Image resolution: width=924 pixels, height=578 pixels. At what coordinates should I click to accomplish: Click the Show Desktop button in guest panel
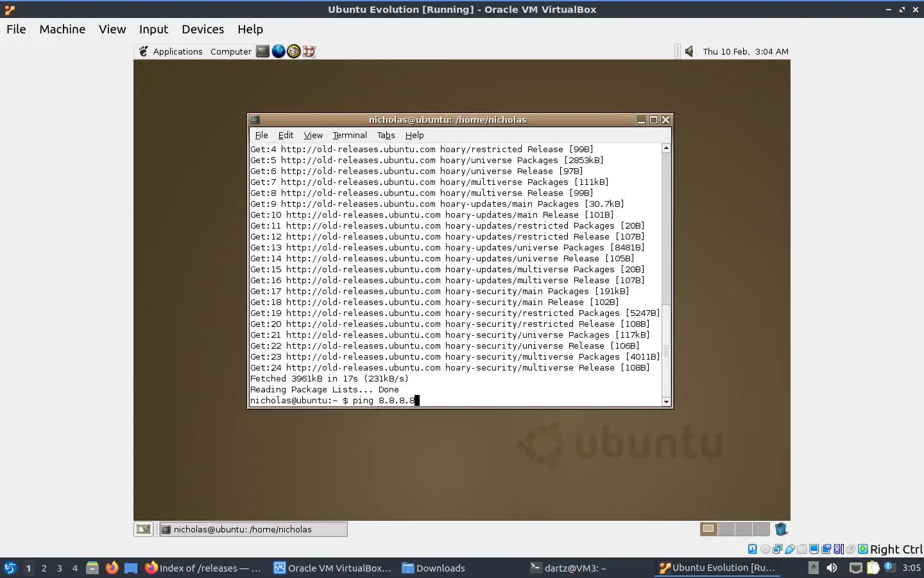143,529
